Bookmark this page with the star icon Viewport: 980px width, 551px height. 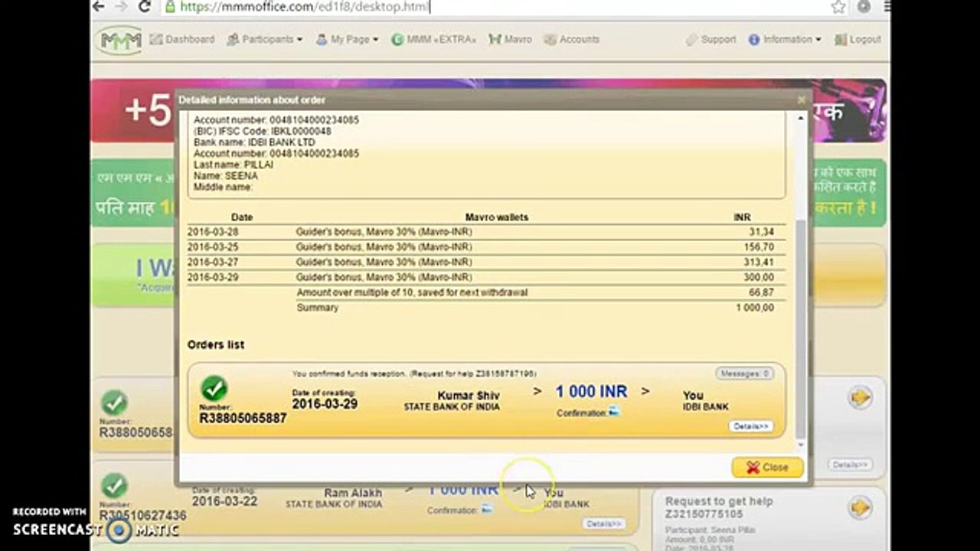pyautogui.click(x=838, y=7)
